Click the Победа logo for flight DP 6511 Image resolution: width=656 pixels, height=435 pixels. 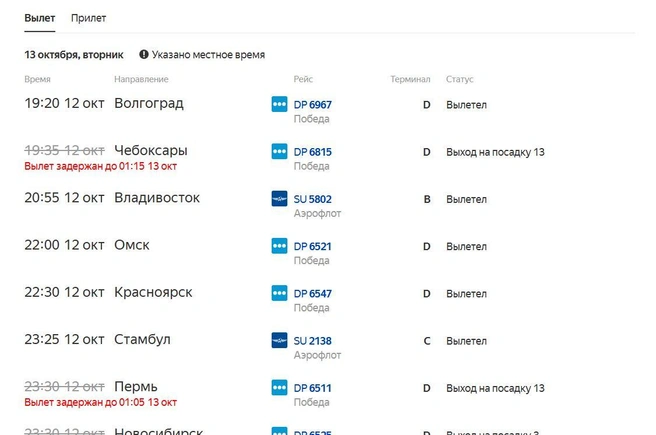279,388
